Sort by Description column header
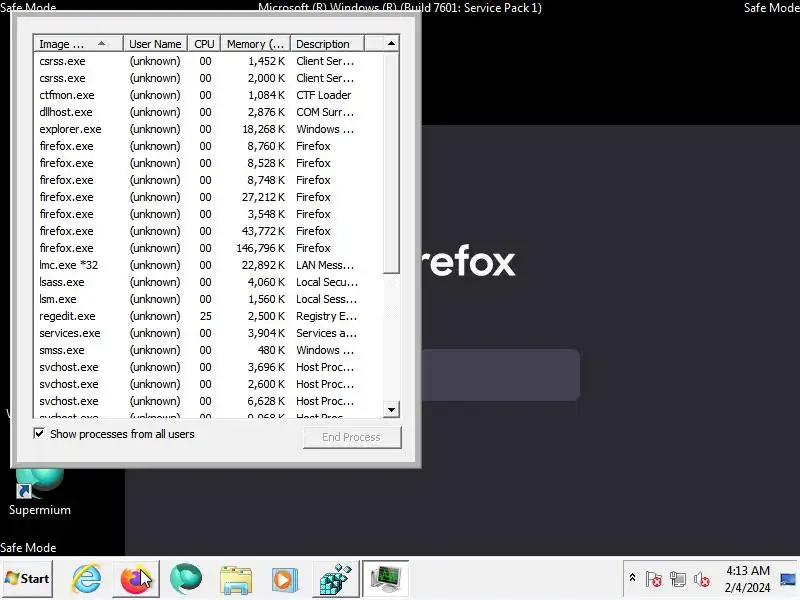Image resolution: width=800 pixels, height=600 pixels. click(328, 44)
